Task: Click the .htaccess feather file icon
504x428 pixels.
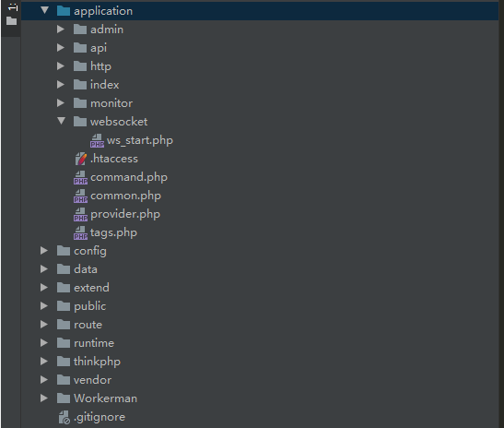Action: pyautogui.click(x=81, y=159)
